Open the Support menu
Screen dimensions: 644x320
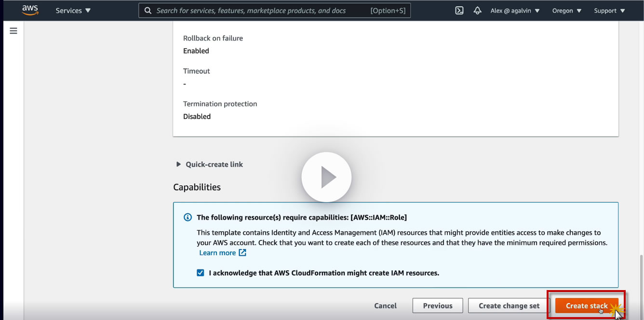[x=609, y=11]
